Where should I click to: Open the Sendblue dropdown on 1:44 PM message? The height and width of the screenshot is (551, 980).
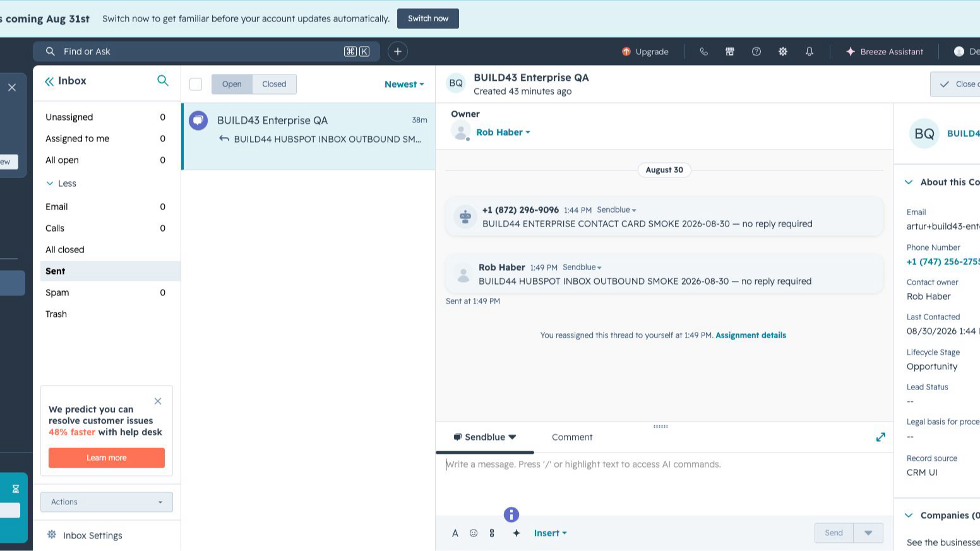coord(616,210)
